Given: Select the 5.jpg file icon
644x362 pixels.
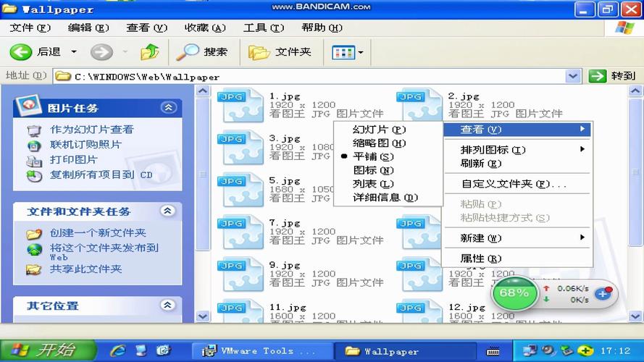Looking at the screenshot, I should (x=241, y=190).
